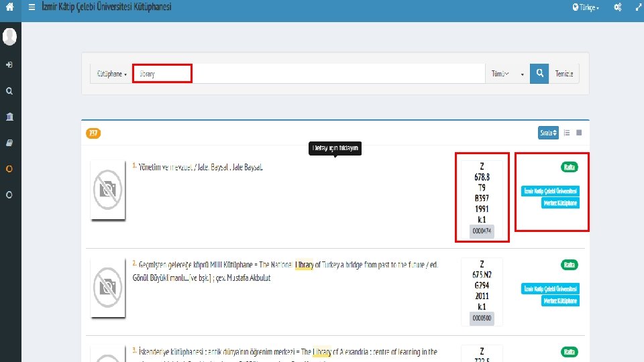The height and width of the screenshot is (362, 644).
Task: Open Tümü field filter dropdown
Action: [508, 74]
